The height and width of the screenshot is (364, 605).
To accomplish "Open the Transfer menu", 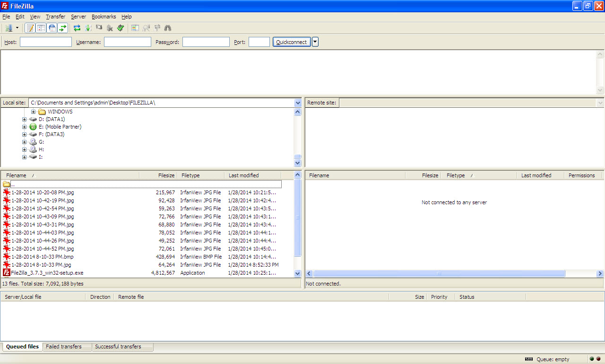I will tap(55, 17).
